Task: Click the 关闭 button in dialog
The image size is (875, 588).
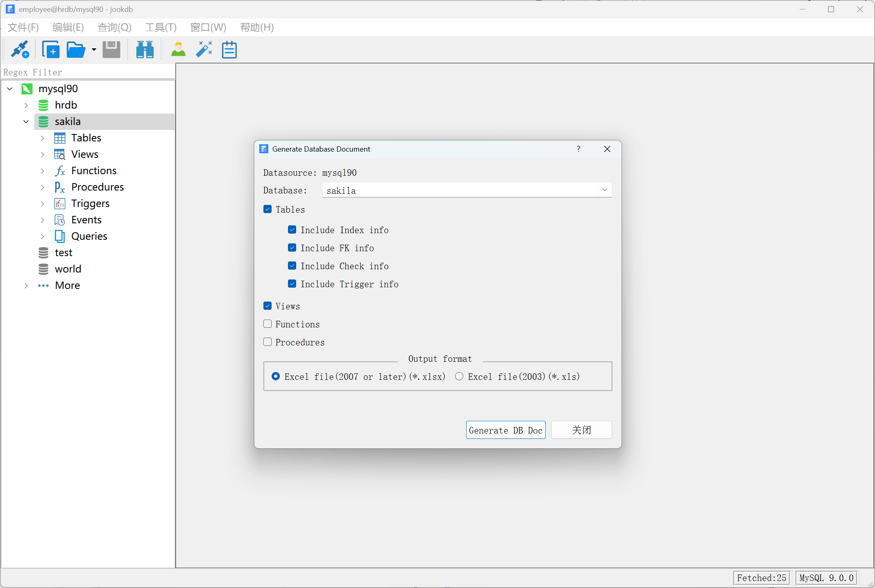Action: click(x=581, y=430)
